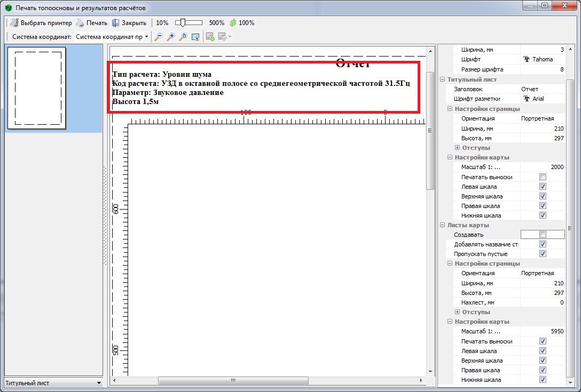This screenshot has height=392, width=581.
Task: Open the Система координат dropdown
Action: [146, 37]
